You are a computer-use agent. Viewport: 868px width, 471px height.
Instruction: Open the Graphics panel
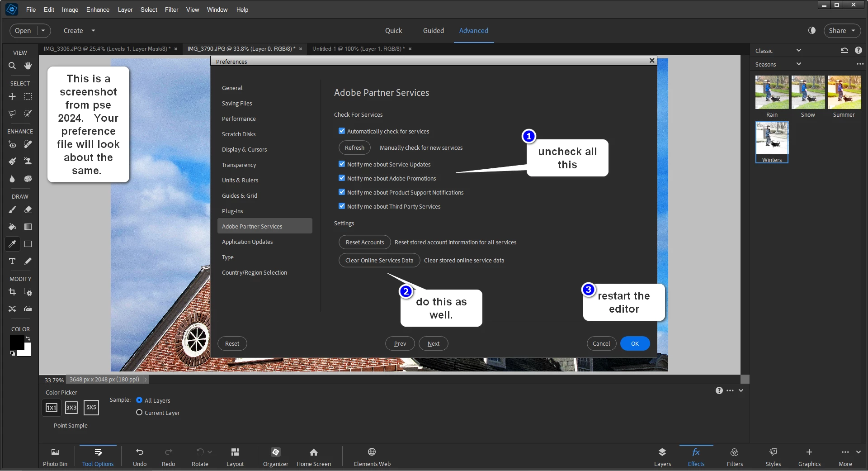809,457
